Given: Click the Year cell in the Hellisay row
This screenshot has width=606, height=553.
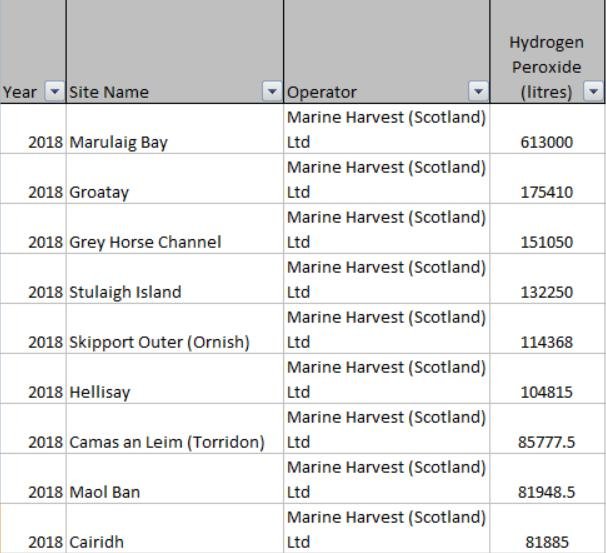Looking at the screenshot, I should (x=45, y=392).
